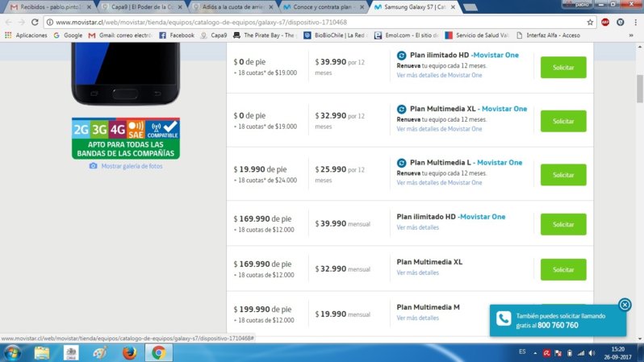644x362 pixels.
Task: Open the Emol.com bookmark
Action: 407,35
